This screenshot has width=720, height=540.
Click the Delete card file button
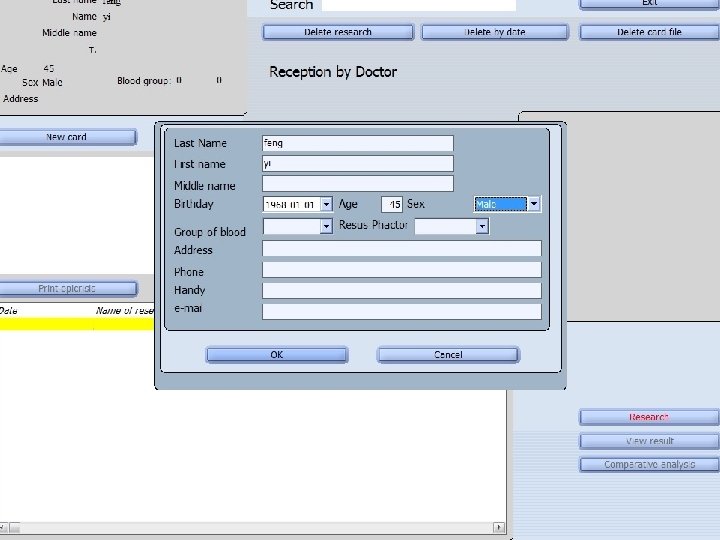[x=649, y=32]
